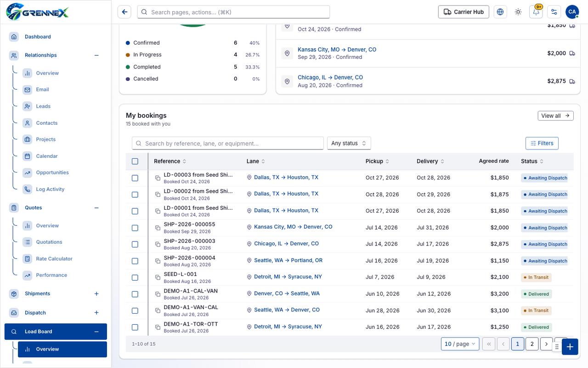
Task: Open the language globe icon
Action: click(x=500, y=12)
